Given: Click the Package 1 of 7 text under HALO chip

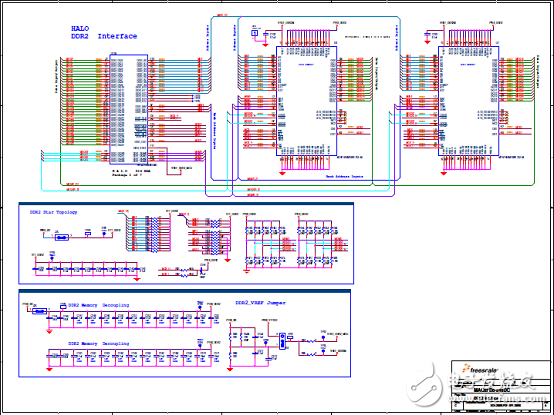Looking at the screenshot, I should 127,174.
